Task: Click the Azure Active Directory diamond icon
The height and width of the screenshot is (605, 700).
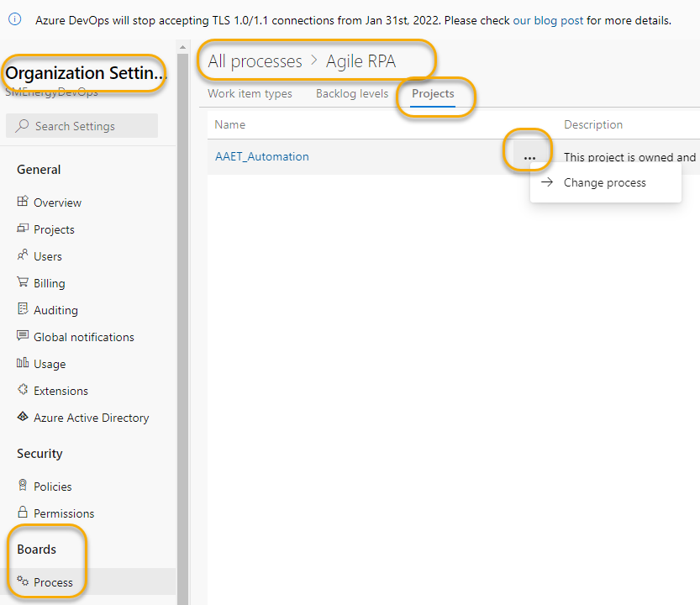Action: [x=23, y=416]
